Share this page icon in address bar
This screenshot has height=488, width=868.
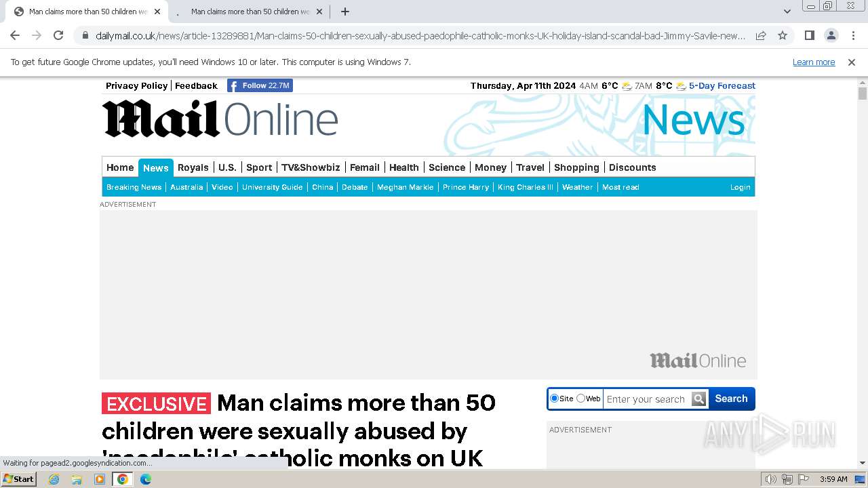click(761, 35)
